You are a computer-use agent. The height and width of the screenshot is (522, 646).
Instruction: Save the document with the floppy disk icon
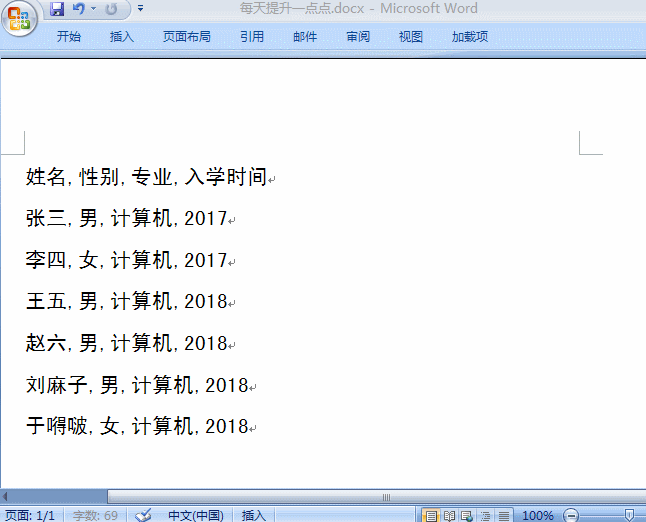pyautogui.click(x=57, y=9)
